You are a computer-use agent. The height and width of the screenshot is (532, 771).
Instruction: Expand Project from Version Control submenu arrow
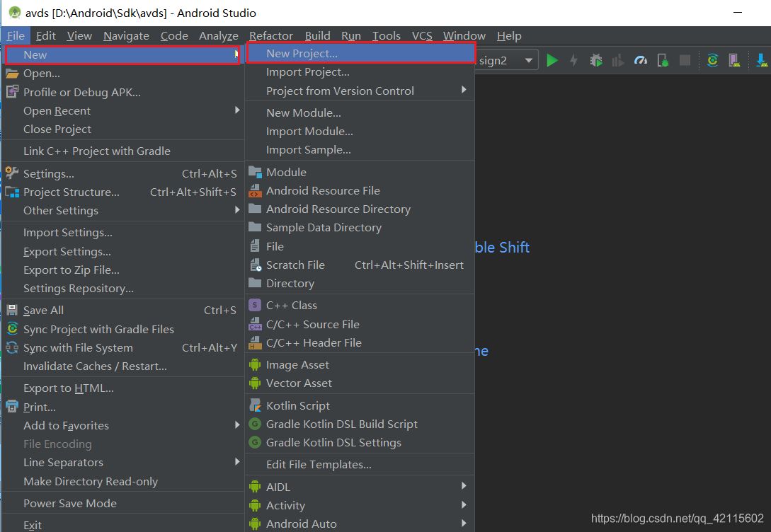(463, 90)
